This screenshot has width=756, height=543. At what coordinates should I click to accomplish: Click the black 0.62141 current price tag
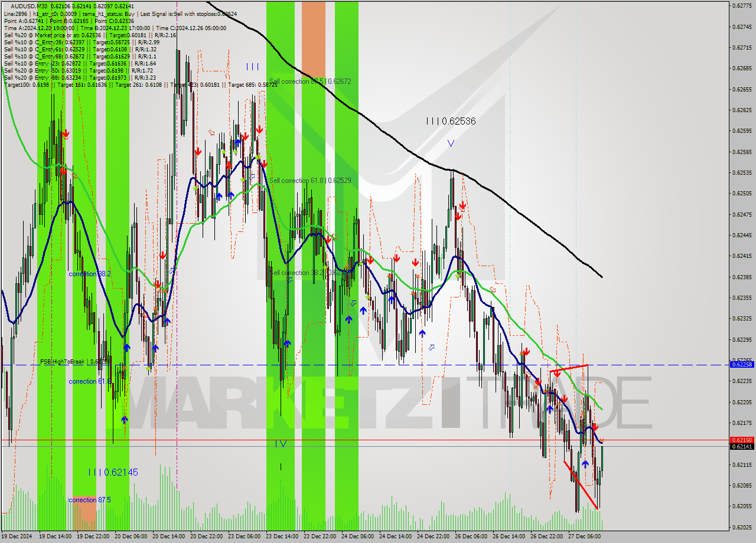point(742,446)
